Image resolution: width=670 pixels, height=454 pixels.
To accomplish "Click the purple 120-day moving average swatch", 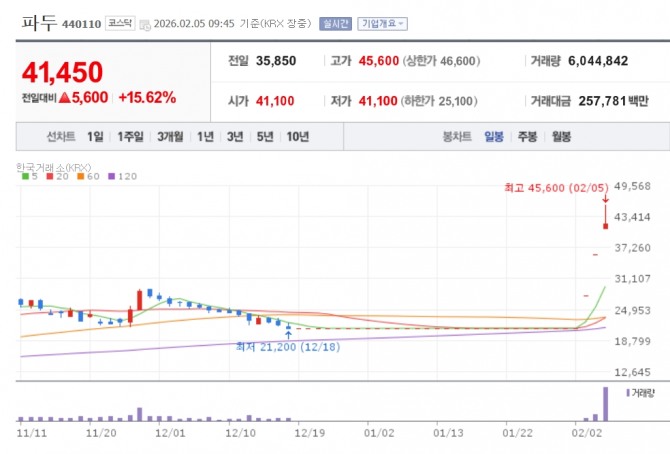I will tap(112, 176).
